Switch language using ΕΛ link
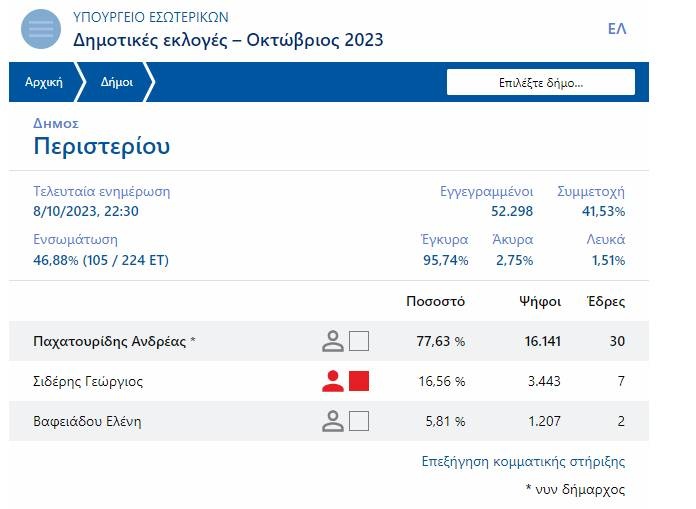Viewport: 696px width, 509px height. point(617,29)
